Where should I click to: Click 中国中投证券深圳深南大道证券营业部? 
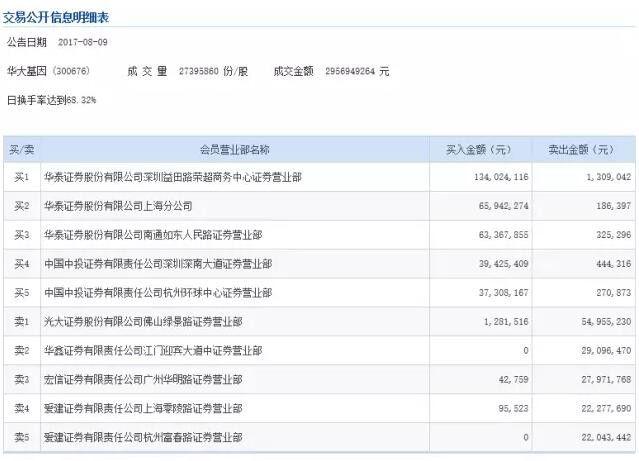[x=158, y=264]
